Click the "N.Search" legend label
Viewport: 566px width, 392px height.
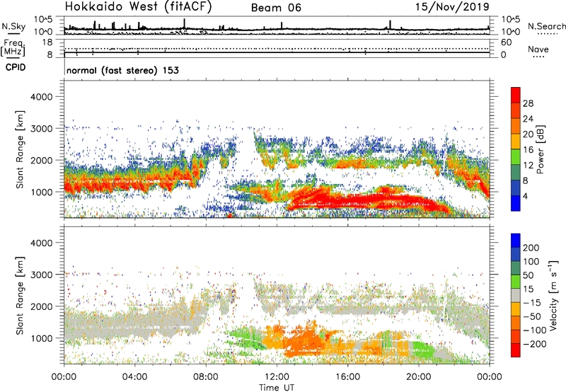546,26
